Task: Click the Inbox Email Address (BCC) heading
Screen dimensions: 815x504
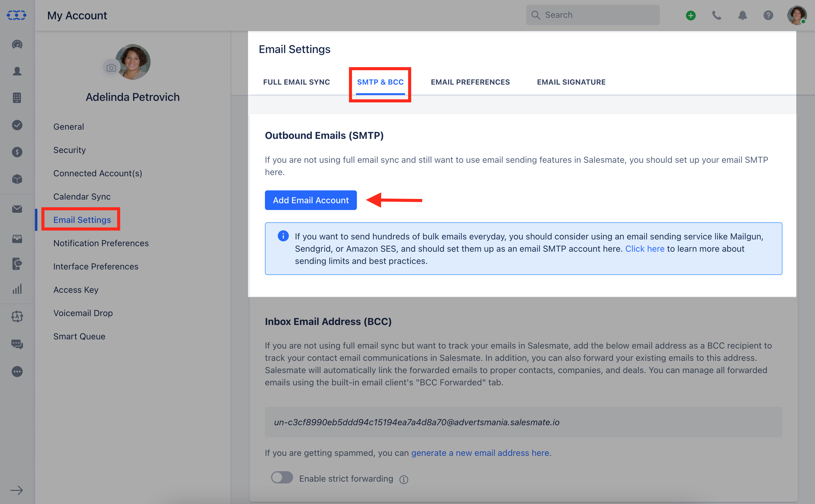Action: coord(328,321)
